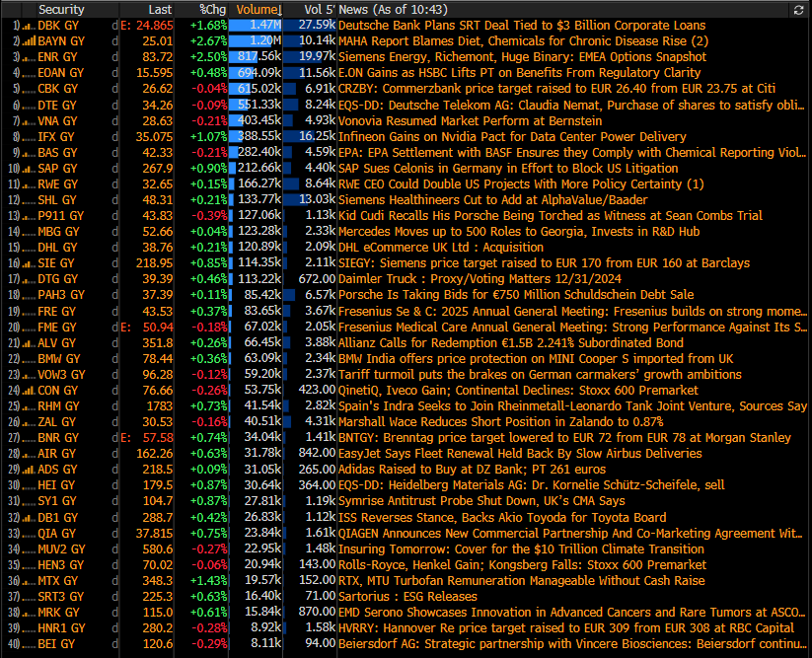Click the +1.43% change for MTX GY
Image resolution: width=812 pixels, height=658 pixels.
[209, 581]
